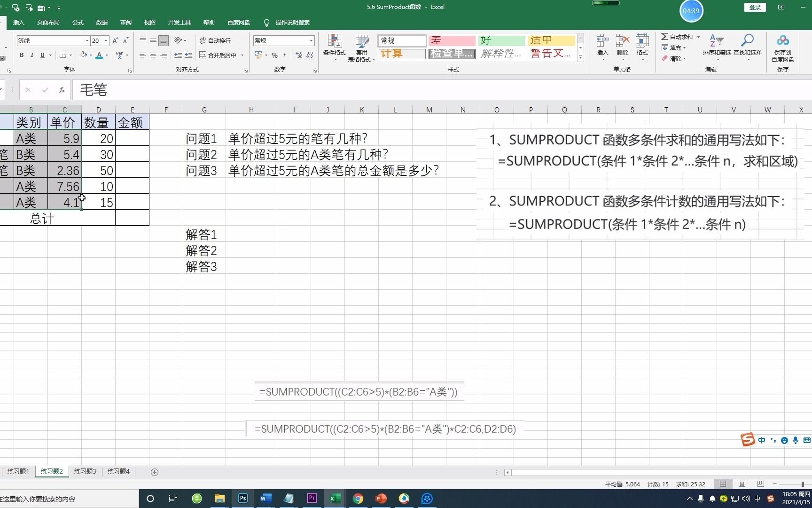Click the font color A swatch

coord(99,55)
